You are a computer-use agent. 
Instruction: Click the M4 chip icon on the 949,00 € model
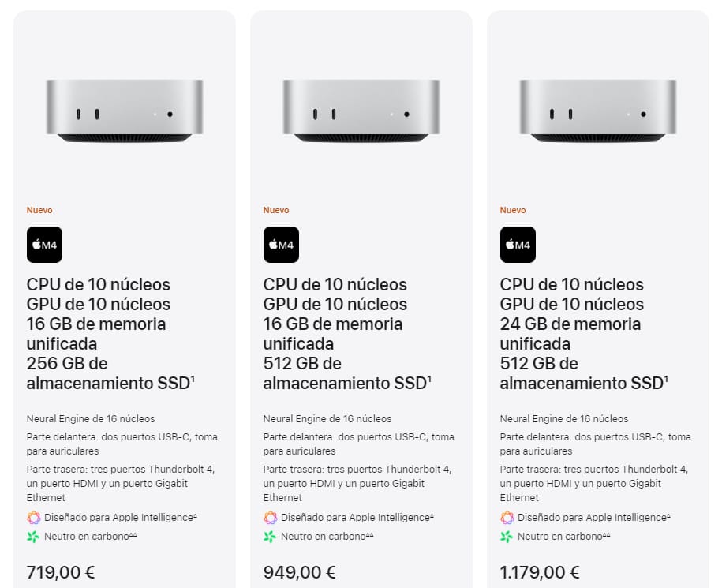click(x=281, y=245)
